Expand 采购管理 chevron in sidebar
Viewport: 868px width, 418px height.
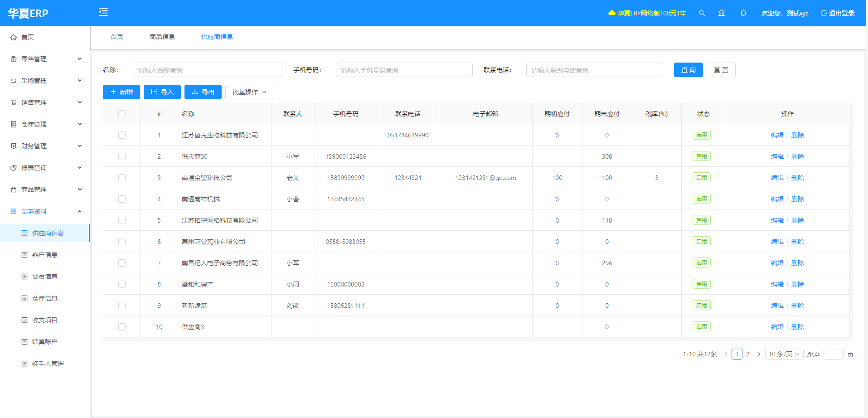pyautogui.click(x=80, y=81)
